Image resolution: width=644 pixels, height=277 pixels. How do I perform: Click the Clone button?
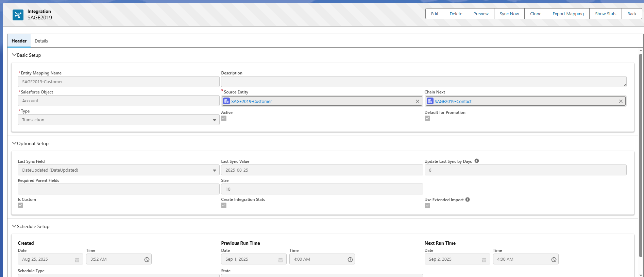(536, 14)
